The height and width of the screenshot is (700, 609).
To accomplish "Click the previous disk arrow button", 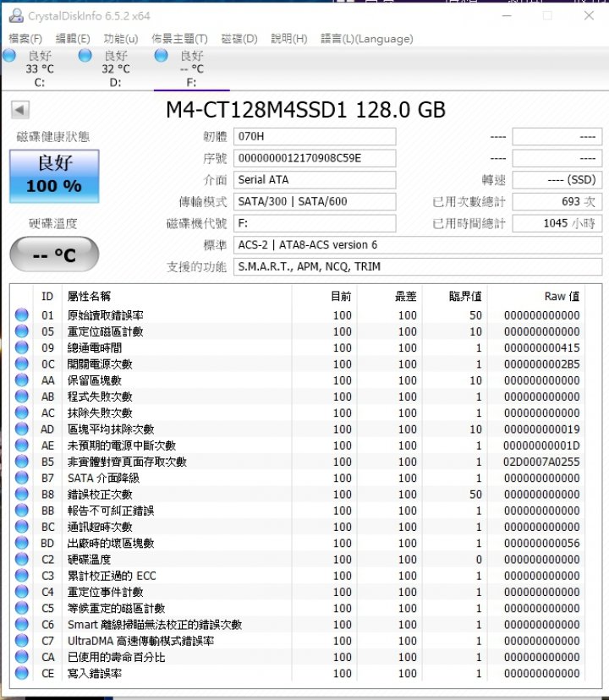I will click(x=20, y=110).
